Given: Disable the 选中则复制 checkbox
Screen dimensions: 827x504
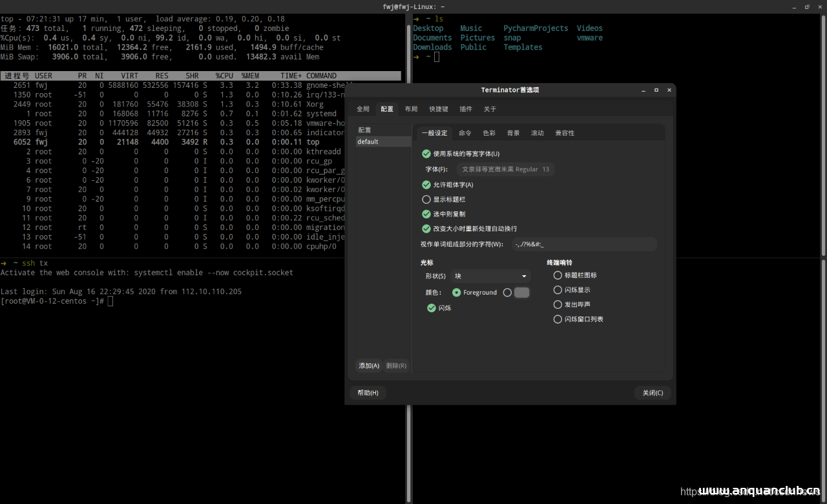Looking at the screenshot, I should pyautogui.click(x=426, y=214).
